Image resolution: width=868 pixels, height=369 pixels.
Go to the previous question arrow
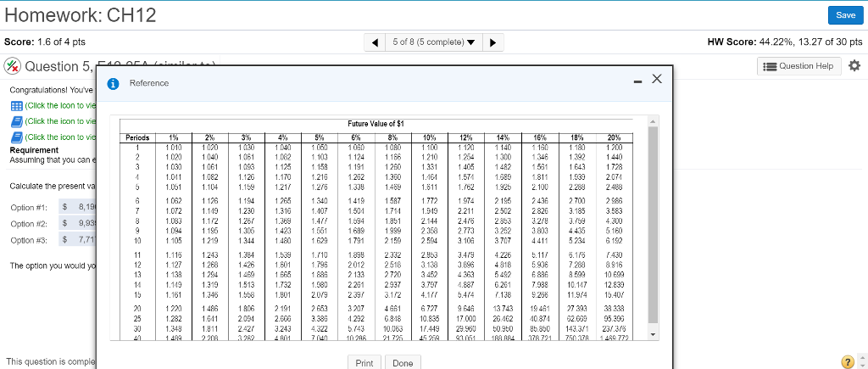(x=376, y=42)
